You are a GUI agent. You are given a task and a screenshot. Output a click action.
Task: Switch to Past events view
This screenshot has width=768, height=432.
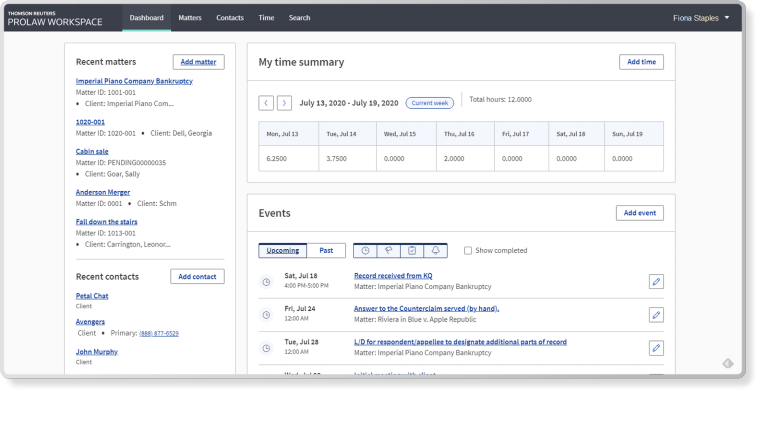325,250
